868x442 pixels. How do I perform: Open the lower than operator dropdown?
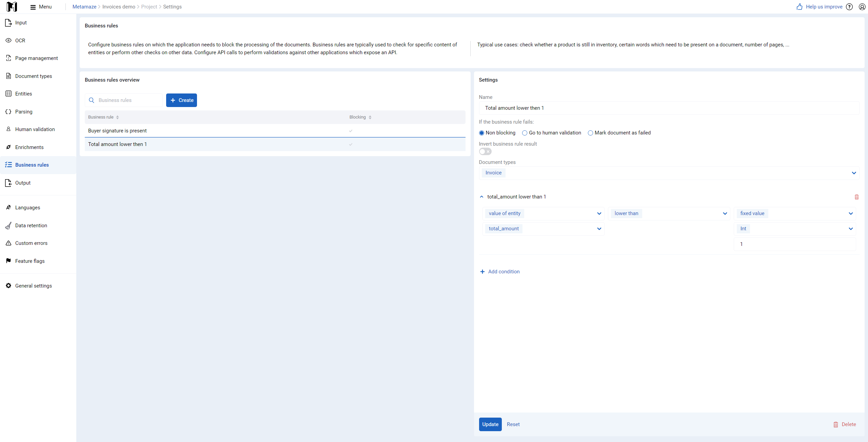click(669, 213)
